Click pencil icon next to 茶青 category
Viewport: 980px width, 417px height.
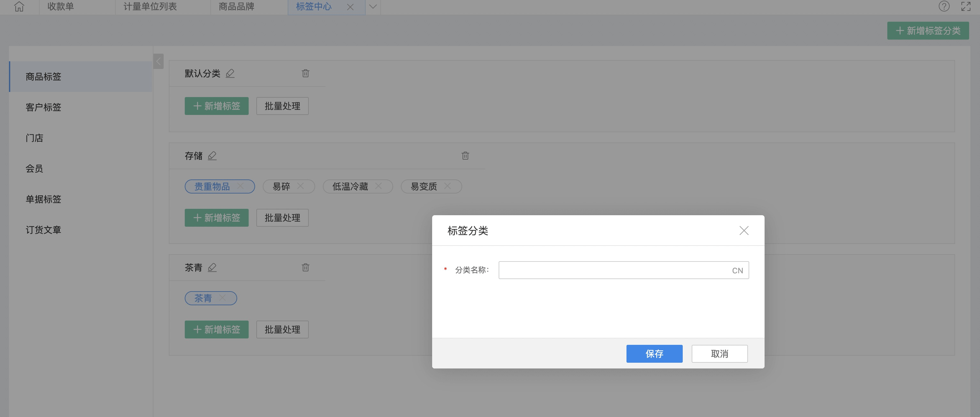click(x=212, y=268)
